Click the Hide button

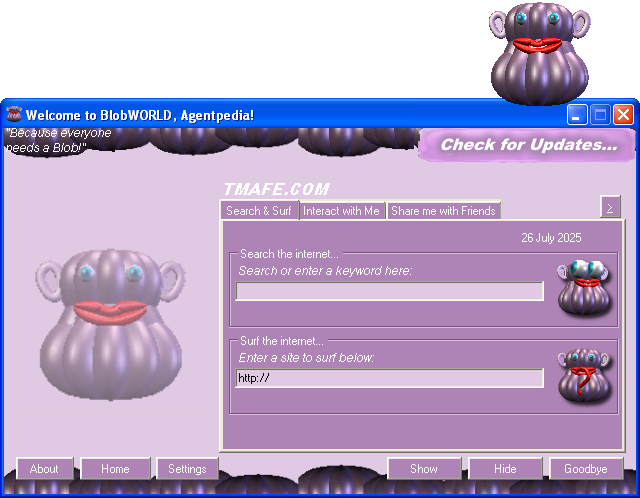coord(505,469)
